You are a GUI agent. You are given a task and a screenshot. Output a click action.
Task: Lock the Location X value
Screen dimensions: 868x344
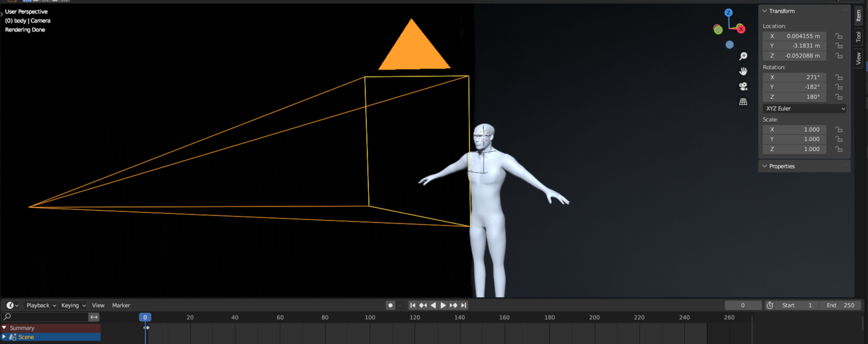(x=839, y=36)
